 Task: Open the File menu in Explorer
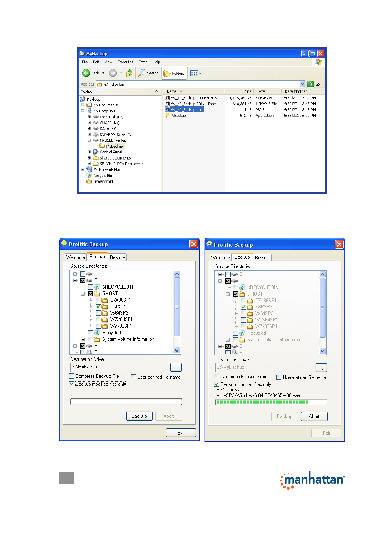85,62
